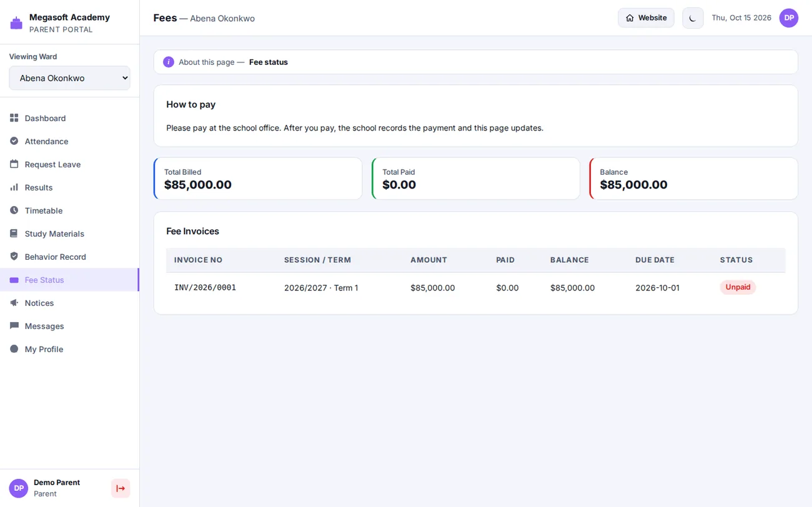Select the Total Billed summary card
The height and width of the screenshot is (507, 812).
[258, 179]
